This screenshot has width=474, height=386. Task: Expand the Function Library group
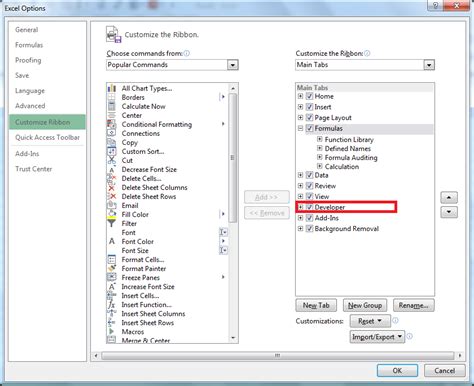319,139
